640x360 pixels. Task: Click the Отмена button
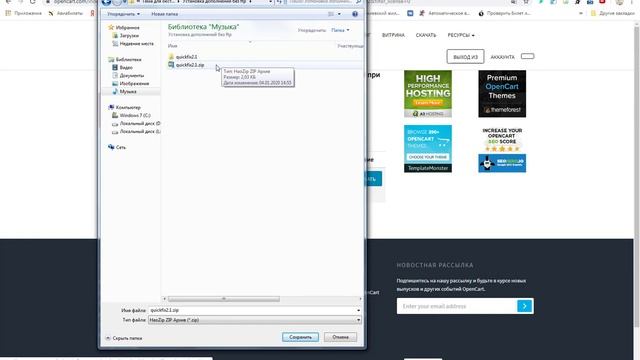point(340,337)
